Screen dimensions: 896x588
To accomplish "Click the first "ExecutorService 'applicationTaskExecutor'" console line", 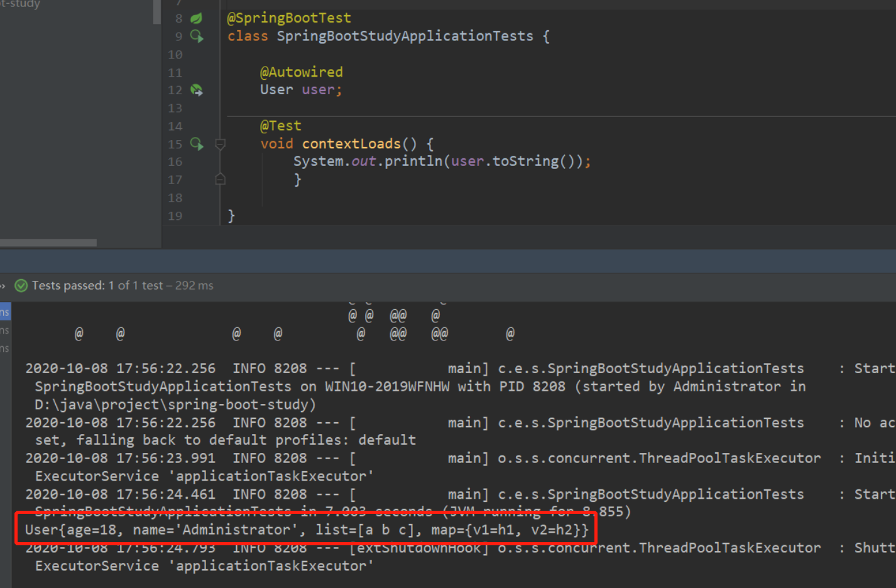I will pyautogui.click(x=204, y=476).
